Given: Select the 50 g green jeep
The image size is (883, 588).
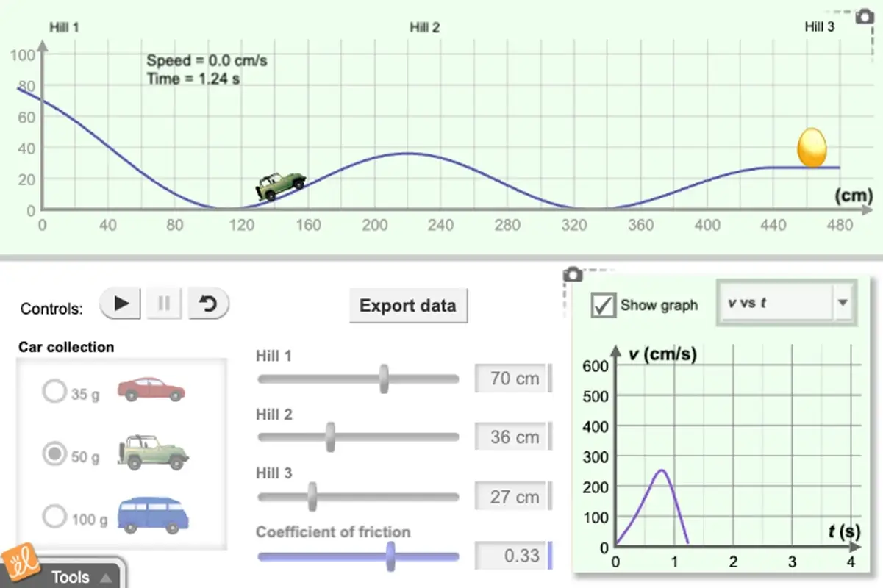Looking at the screenshot, I should [x=54, y=454].
